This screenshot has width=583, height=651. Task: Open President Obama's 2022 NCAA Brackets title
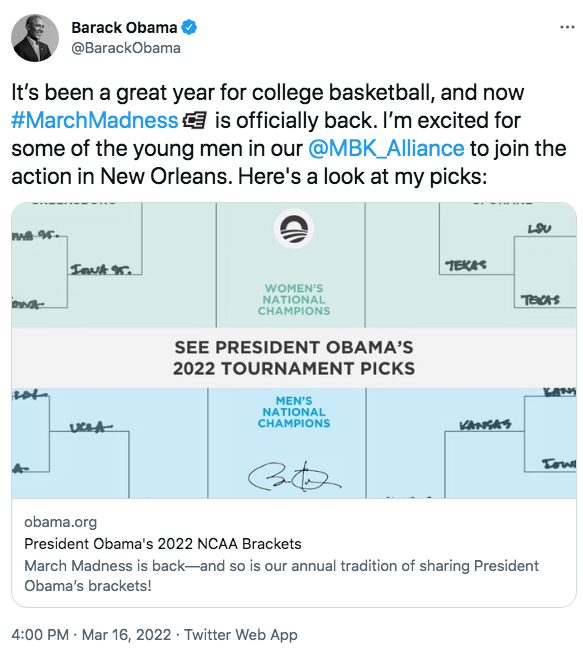[163, 543]
